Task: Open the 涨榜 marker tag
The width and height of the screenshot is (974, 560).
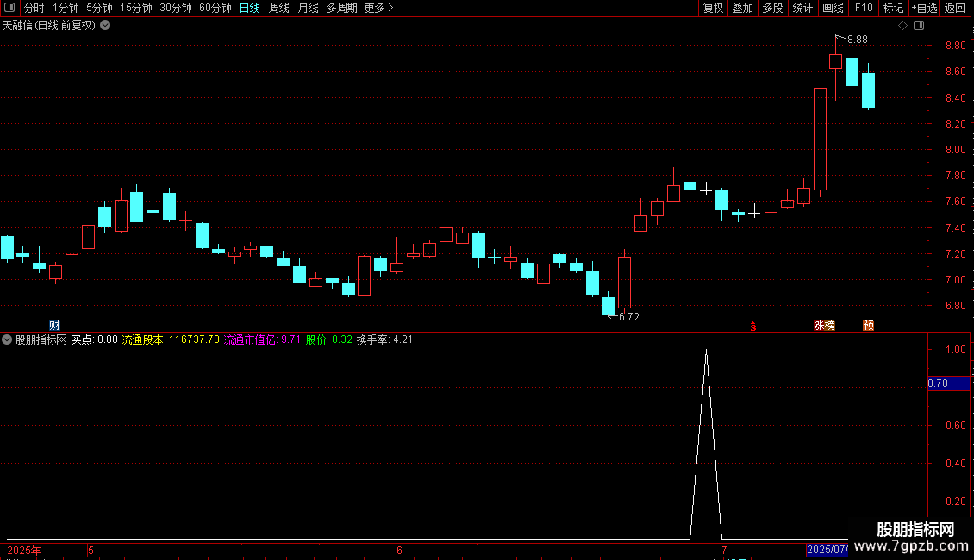Action: (824, 326)
